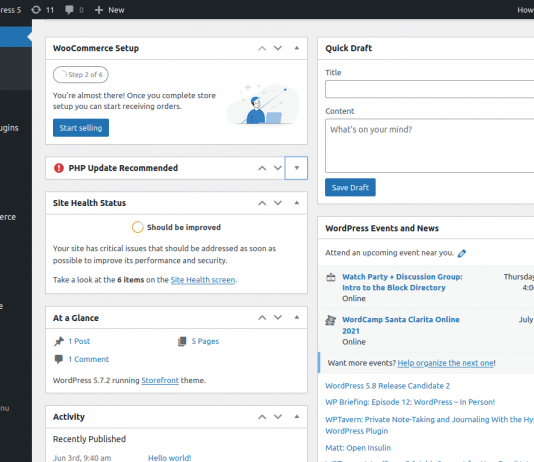Open the 1 Post link
This screenshot has height=462, width=534.
pyautogui.click(x=79, y=341)
